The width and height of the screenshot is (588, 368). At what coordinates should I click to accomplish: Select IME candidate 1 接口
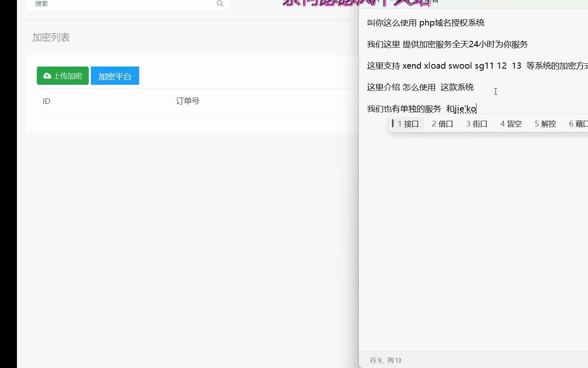tap(407, 123)
